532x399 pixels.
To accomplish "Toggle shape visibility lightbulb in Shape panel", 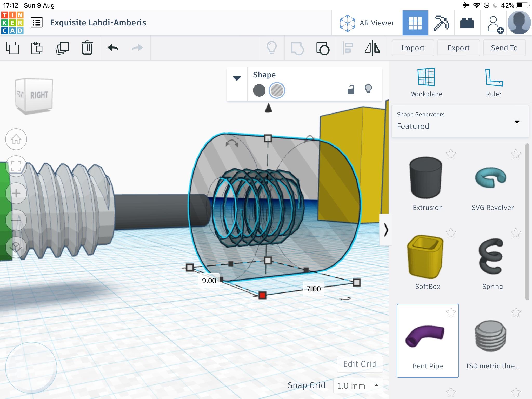I will (368, 89).
